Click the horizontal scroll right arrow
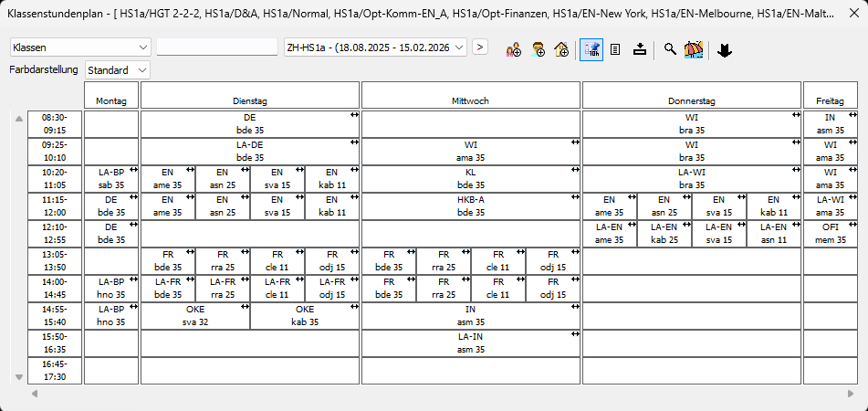The width and height of the screenshot is (868, 411). click(x=851, y=394)
